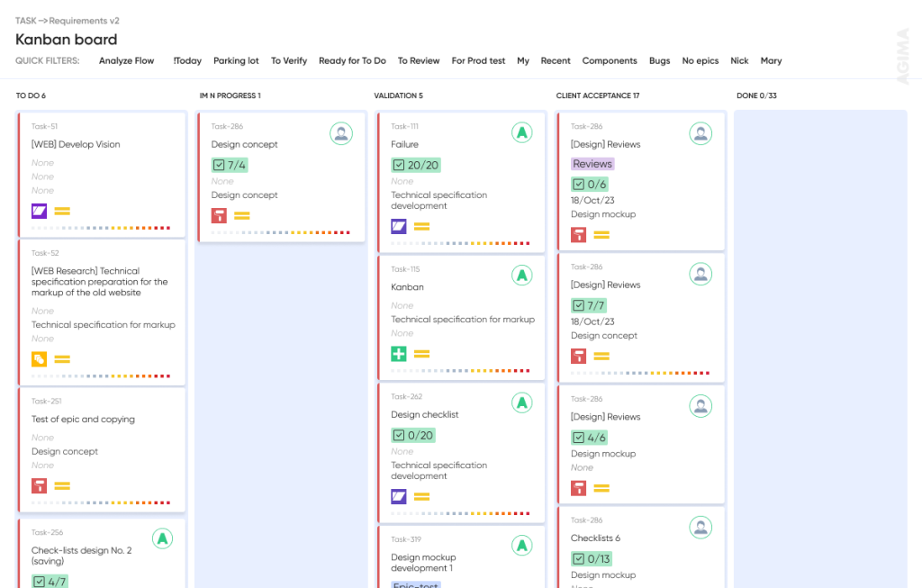Open assignee avatar on Design concept card in progress
This screenshot has width=922, height=588.
click(341, 133)
